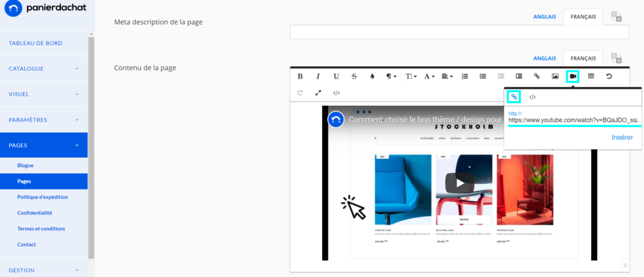Image resolution: width=644 pixels, height=277 pixels.
Task: Decrease indent with outdent icon
Action: [501, 76]
